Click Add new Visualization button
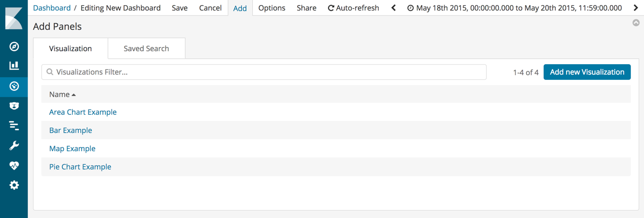 click(x=587, y=72)
